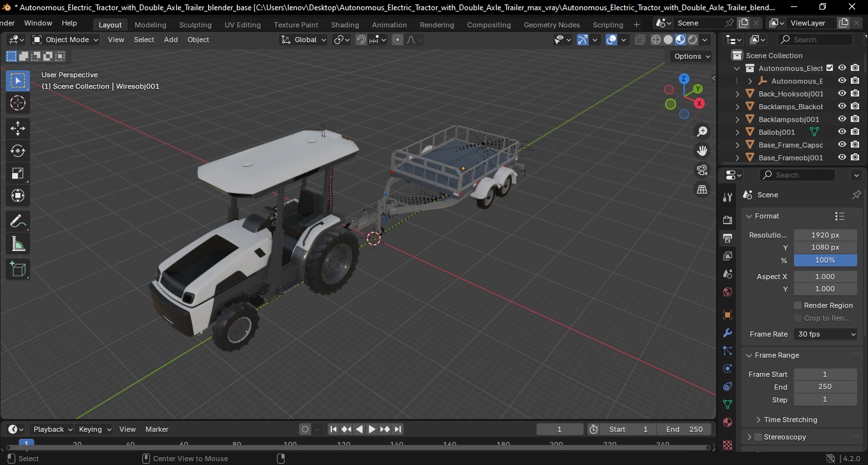Play the animation forward
The image size is (868, 465).
[x=371, y=429]
